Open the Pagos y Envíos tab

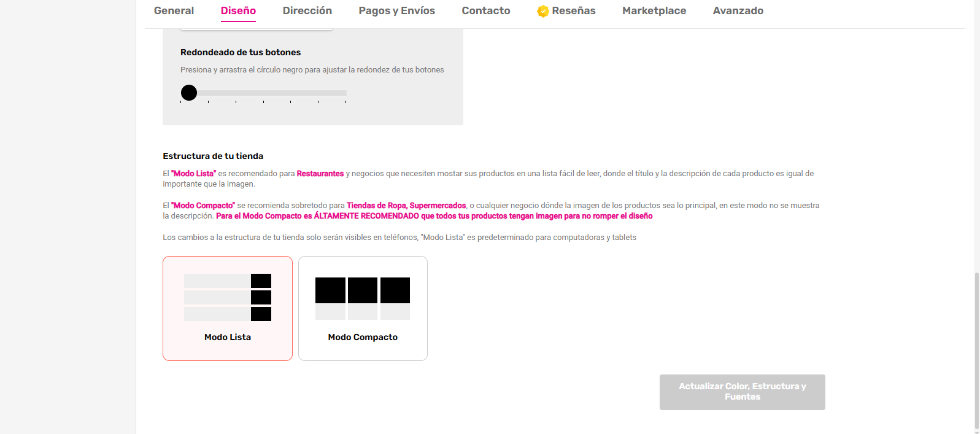tap(396, 11)
